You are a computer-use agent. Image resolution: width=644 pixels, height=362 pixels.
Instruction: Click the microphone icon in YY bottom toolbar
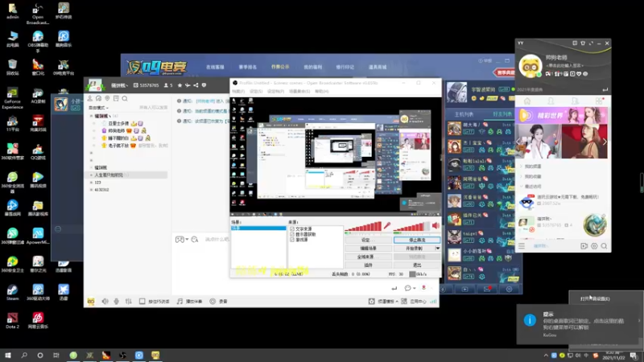point(117,301)
